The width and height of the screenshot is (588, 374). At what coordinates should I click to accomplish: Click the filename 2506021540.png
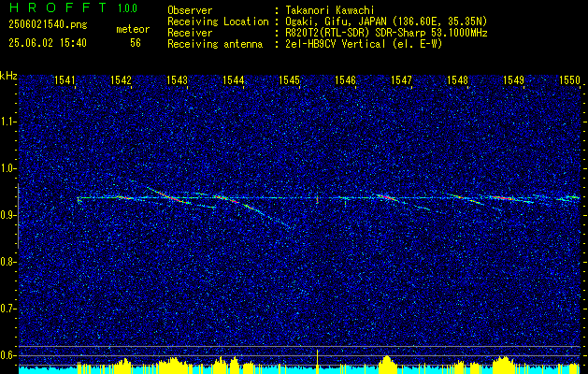48,25
